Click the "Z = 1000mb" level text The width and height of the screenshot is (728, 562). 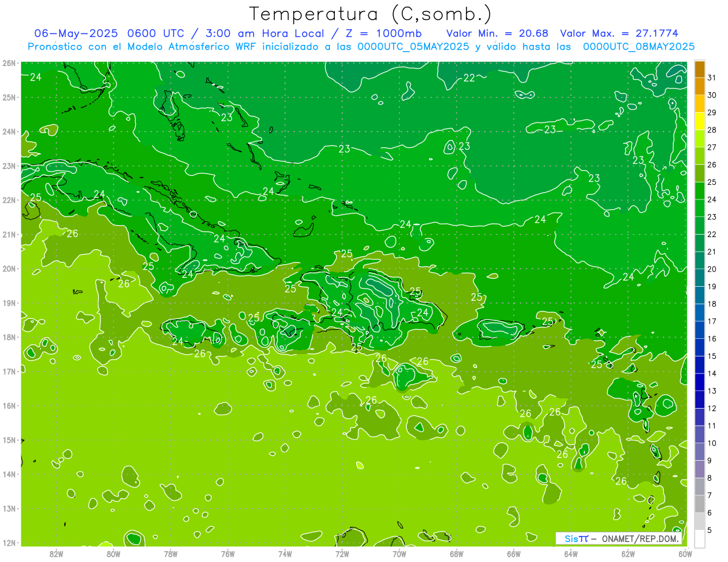point(383,33)
